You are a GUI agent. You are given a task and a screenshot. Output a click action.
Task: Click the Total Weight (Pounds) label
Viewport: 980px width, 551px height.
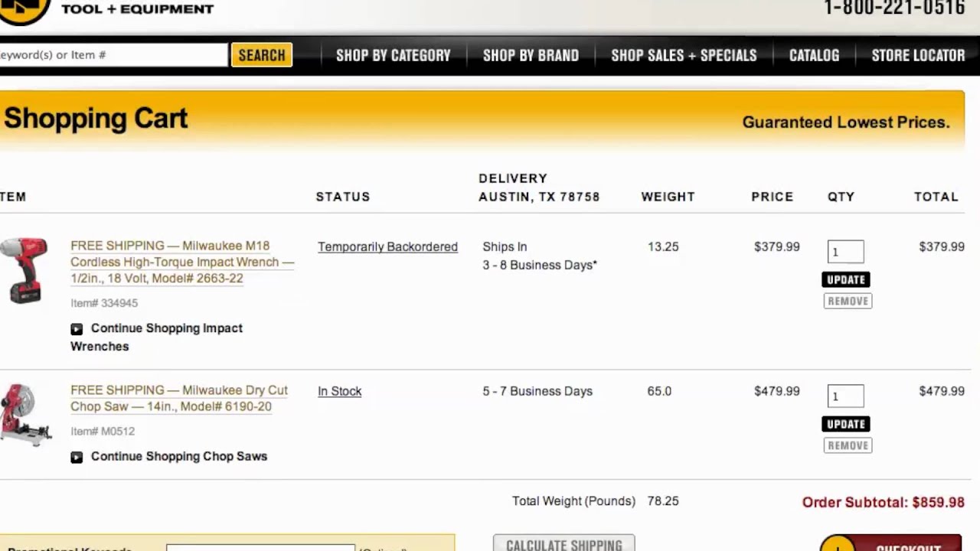coord(573,501)
